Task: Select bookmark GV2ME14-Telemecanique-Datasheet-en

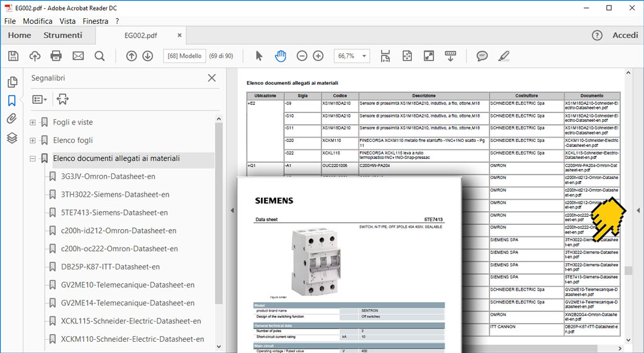Action: pyautogui.click(x=128, y=303)
